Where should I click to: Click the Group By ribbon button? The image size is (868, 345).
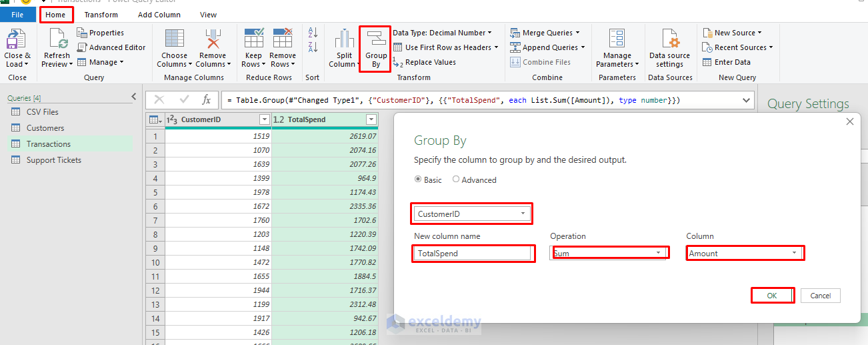click(x=376, y=49)
